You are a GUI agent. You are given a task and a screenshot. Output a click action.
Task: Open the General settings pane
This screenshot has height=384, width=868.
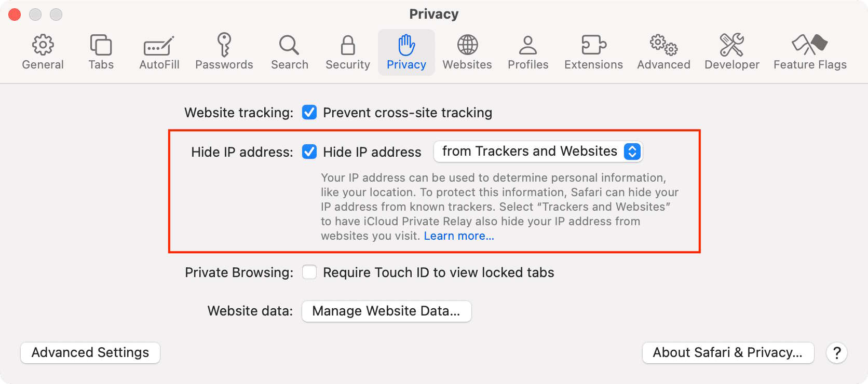[x=43, y=50]
